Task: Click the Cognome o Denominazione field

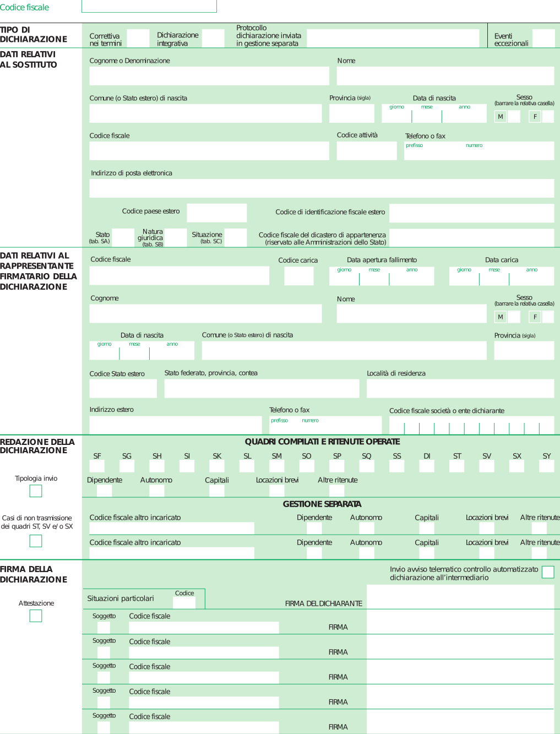Action: (209, 76)
